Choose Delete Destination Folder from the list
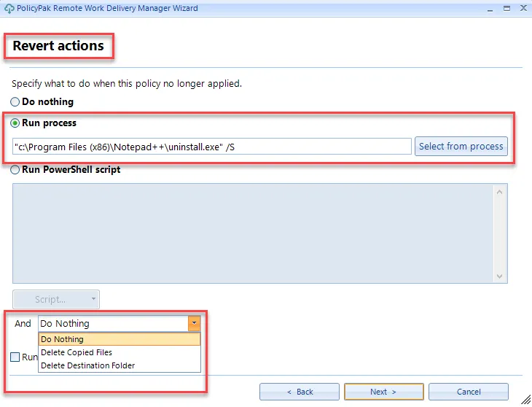Viewport: 532px width, 407px height. (120, 365)
